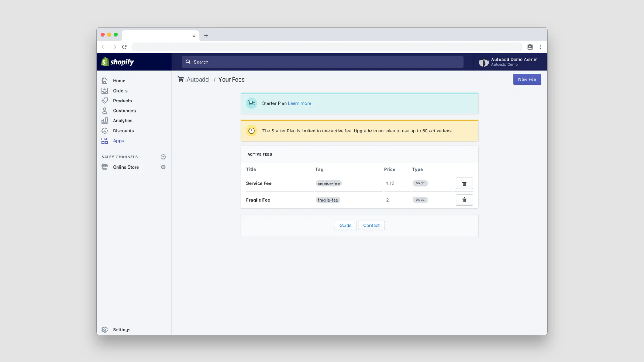
Task: Click the New Fee button
Action: pos(527,80)
